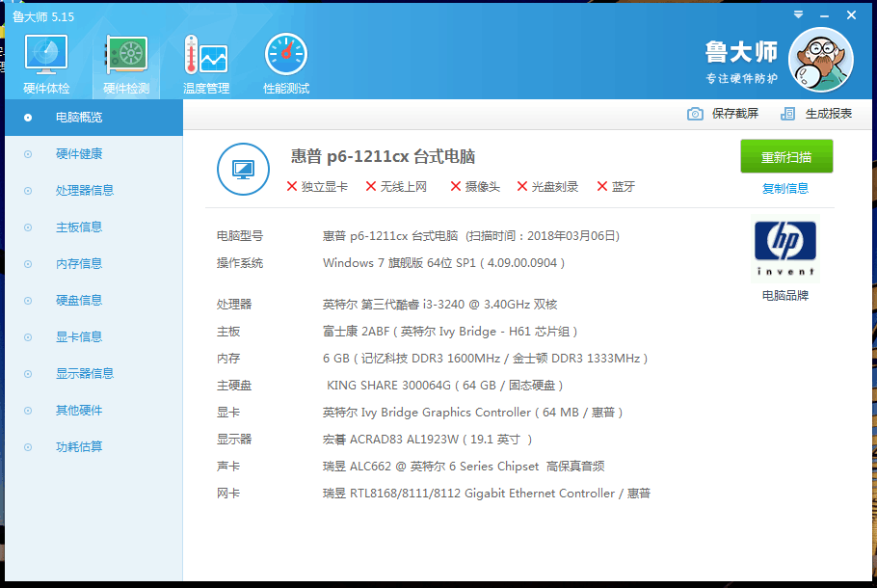Minimize the 鲁大师 window
The width and height of the screenshot is (877, 588).
point(824,16)
